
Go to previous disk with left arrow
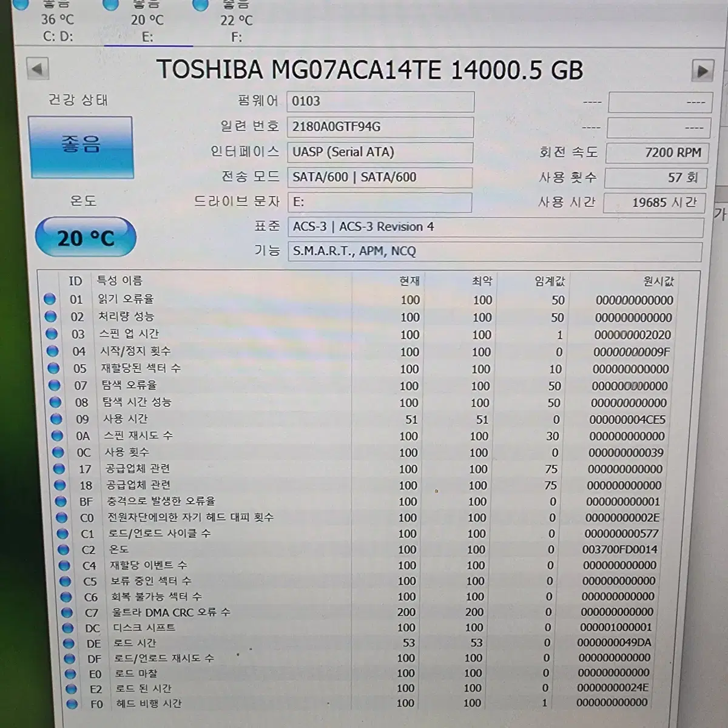click(38, 69)
